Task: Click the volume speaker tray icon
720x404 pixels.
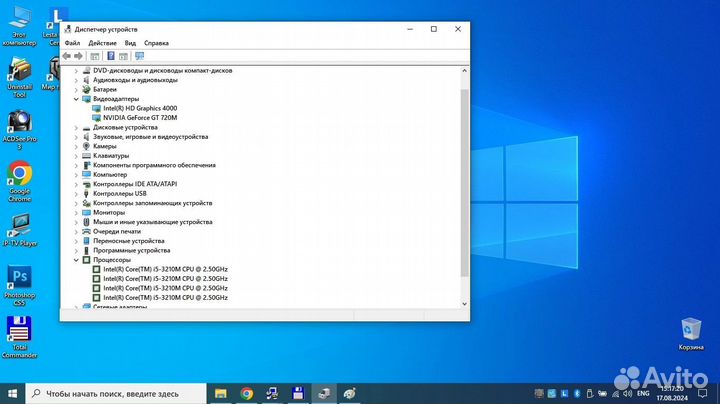Action: [x=628, y=393]
